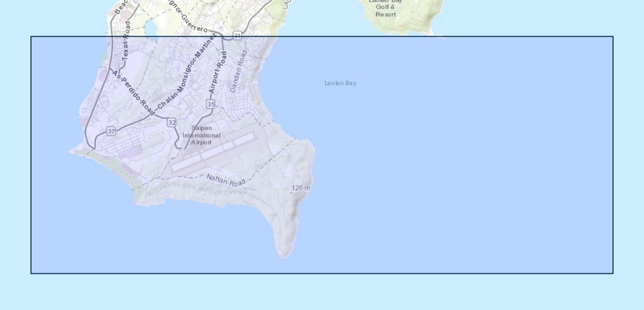Click the route 32 highway shield
Screen dimensions: 644x310
(172, 122)
